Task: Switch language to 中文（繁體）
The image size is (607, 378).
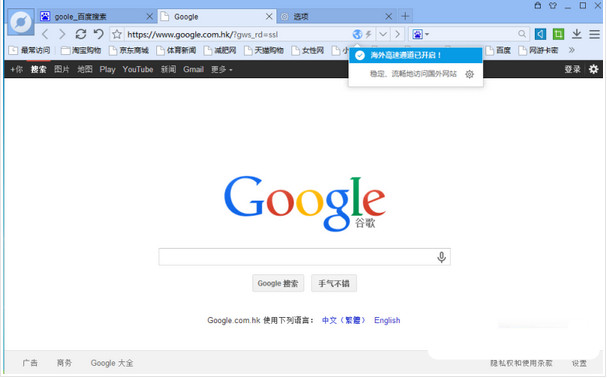Action: [x=344, y=320]
